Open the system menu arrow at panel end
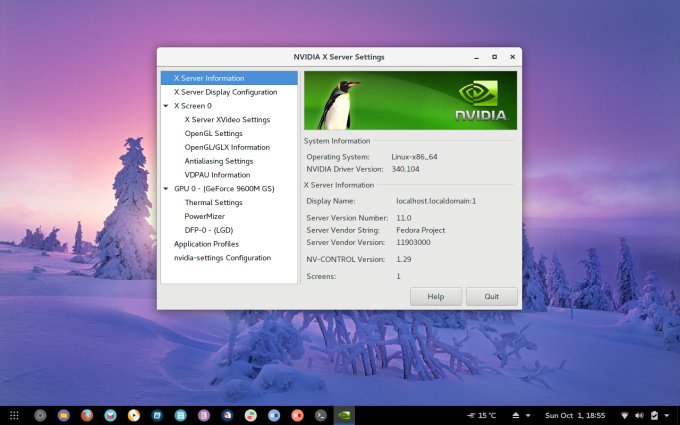 [667, 415]
